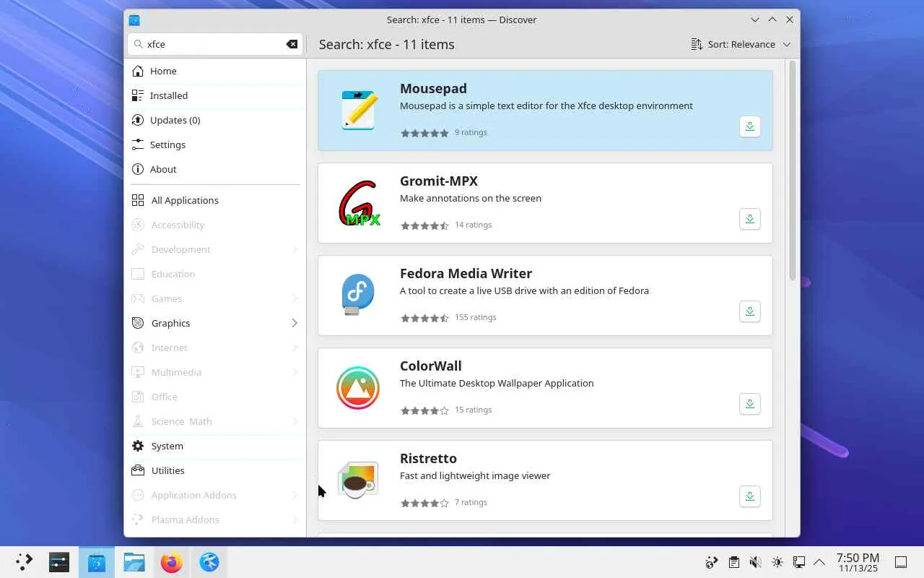This screenshot has height=578, width=924.
Task: Install Gromit-MPX using its download icon
Action: pos(750,219)
